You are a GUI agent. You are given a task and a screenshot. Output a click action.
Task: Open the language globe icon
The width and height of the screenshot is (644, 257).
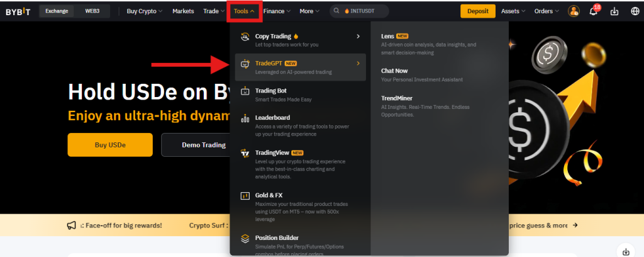click(635, 11)
